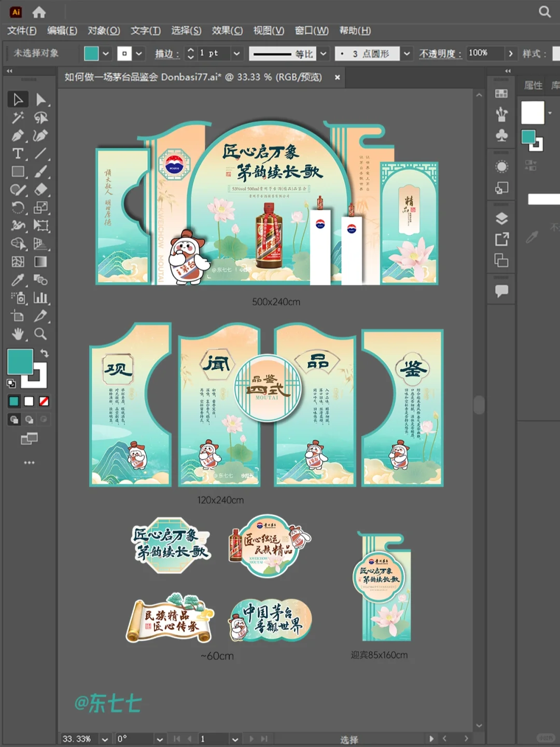Select the Rectangle tool
This screenshot has height=747, width=560.
coord(18,172)
